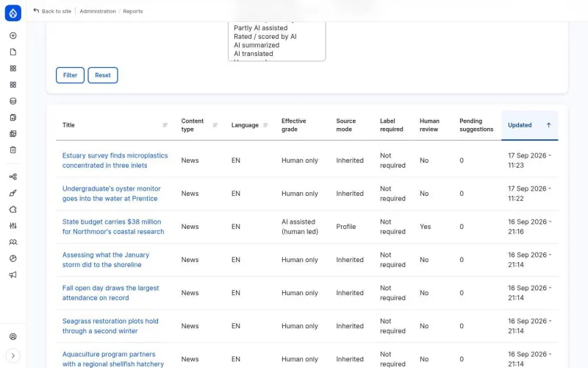The width and height of the screenshot is (588, 368).
Task: Reverse the Updated column sort arrow
Action: pos(548,125)
